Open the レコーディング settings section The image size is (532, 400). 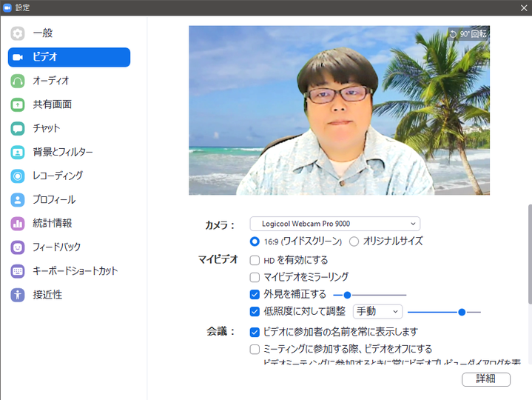tap(69, 176)
